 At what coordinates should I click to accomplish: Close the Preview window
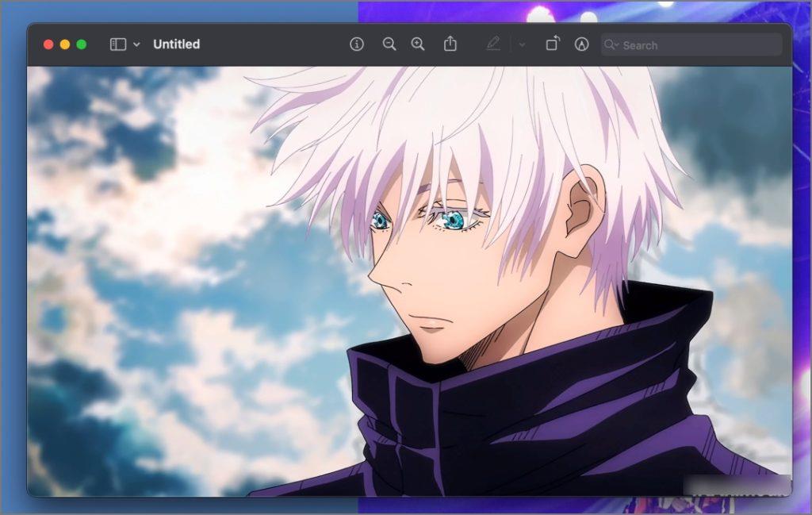(48, 44)
